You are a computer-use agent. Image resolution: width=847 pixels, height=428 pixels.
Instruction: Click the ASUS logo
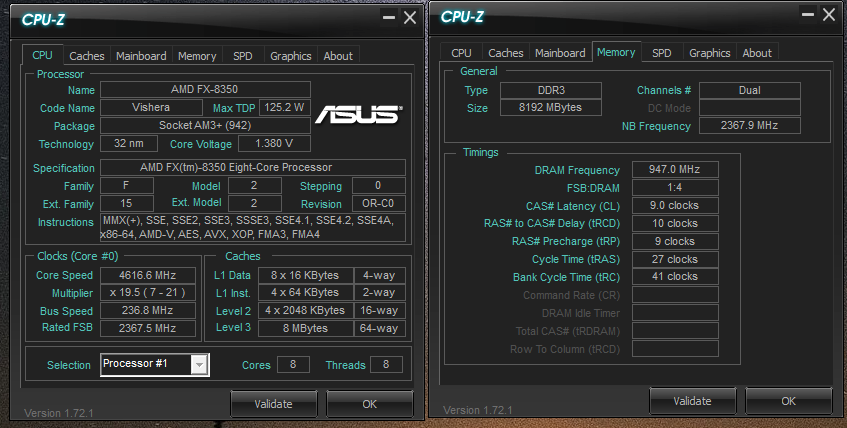tap(358, 114)
